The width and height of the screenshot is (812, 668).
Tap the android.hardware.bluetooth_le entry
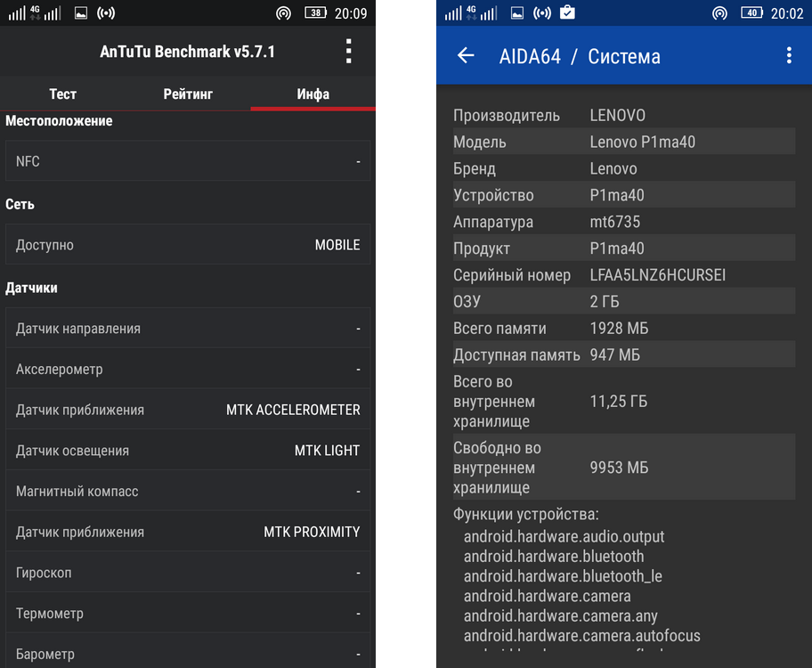(563, 576)
